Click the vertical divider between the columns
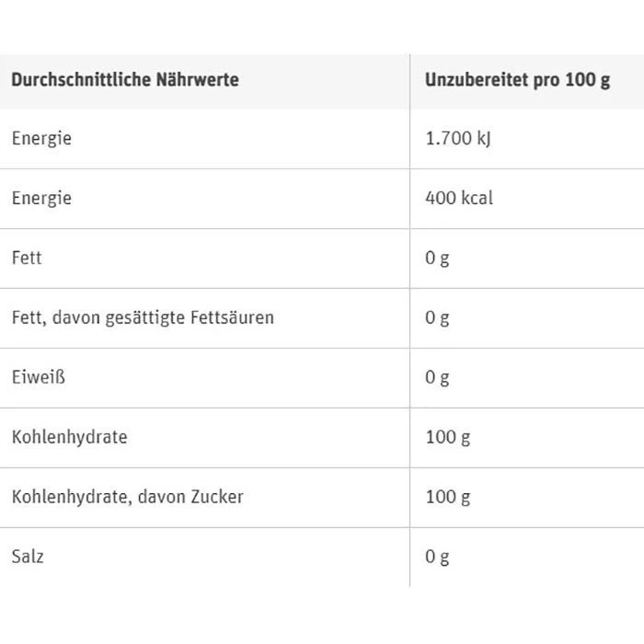Image resolution: width=644 pixels, height=644 pixels. [x=410, y=350]
